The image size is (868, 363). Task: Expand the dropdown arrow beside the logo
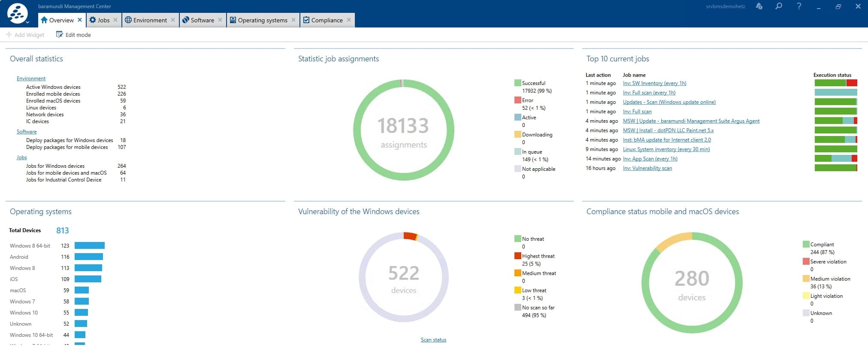pos(27,22)
